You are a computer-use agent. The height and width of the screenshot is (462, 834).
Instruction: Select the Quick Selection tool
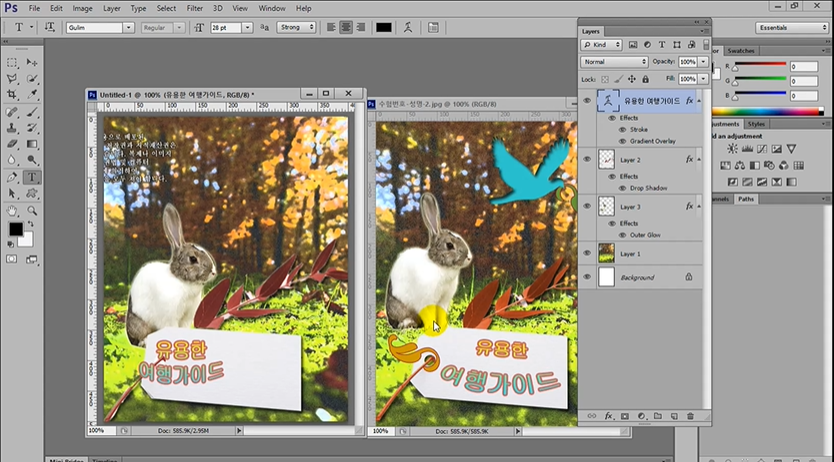pyautogui.click(x=32, y=79)
